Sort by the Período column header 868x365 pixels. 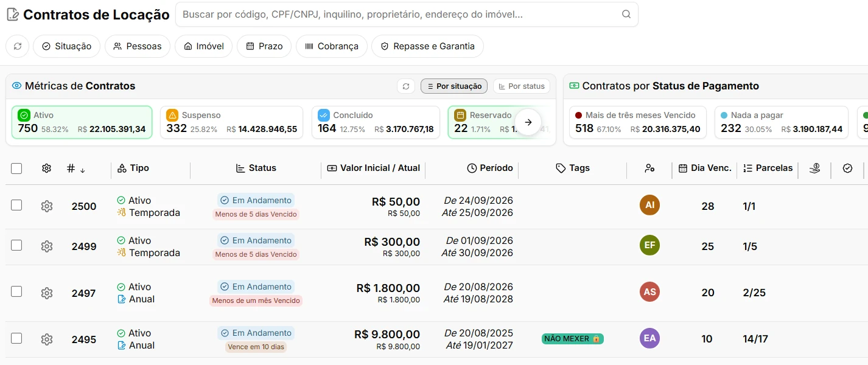click(x=489, y=168)
